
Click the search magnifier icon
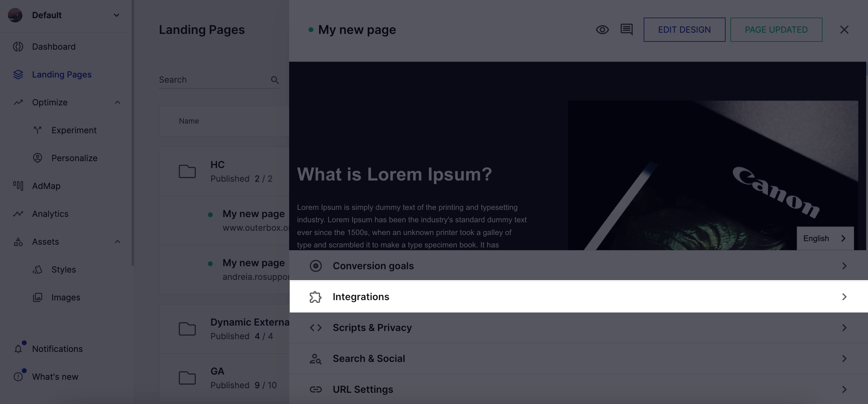275,80
